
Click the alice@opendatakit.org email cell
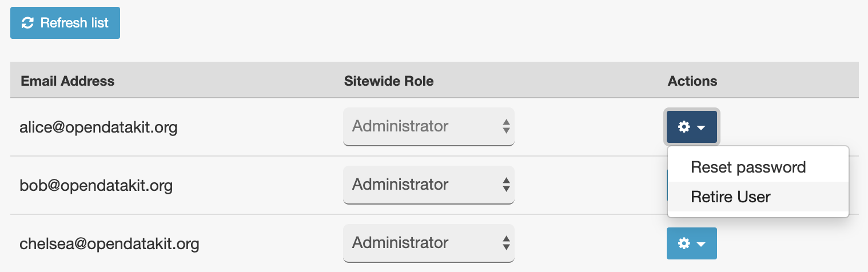(x=98, y=127)
